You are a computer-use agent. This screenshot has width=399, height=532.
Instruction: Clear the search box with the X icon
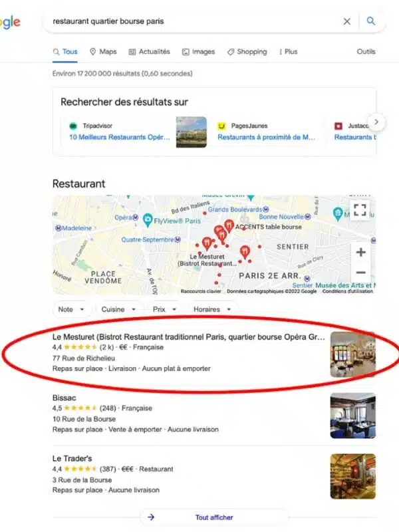(346, 21)
